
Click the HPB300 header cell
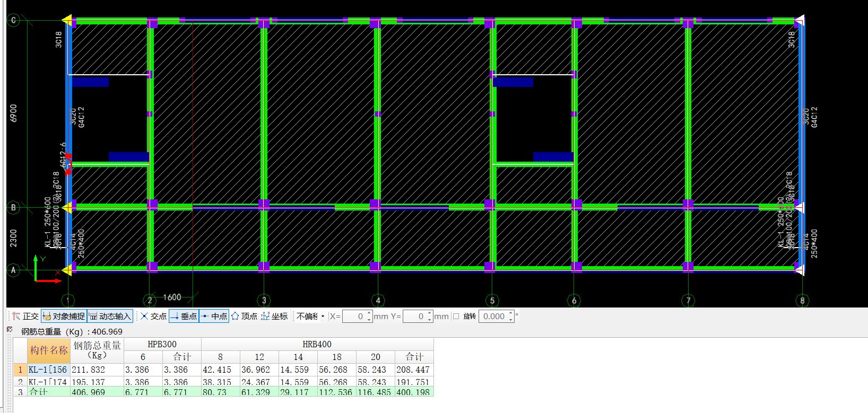[162, 344]
